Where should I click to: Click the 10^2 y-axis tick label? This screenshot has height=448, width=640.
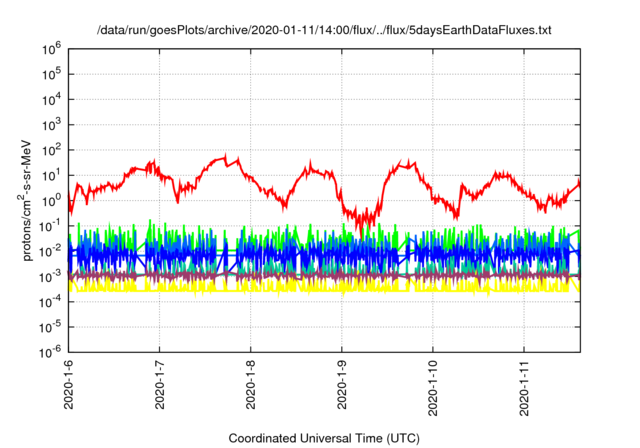click(51, 150)
